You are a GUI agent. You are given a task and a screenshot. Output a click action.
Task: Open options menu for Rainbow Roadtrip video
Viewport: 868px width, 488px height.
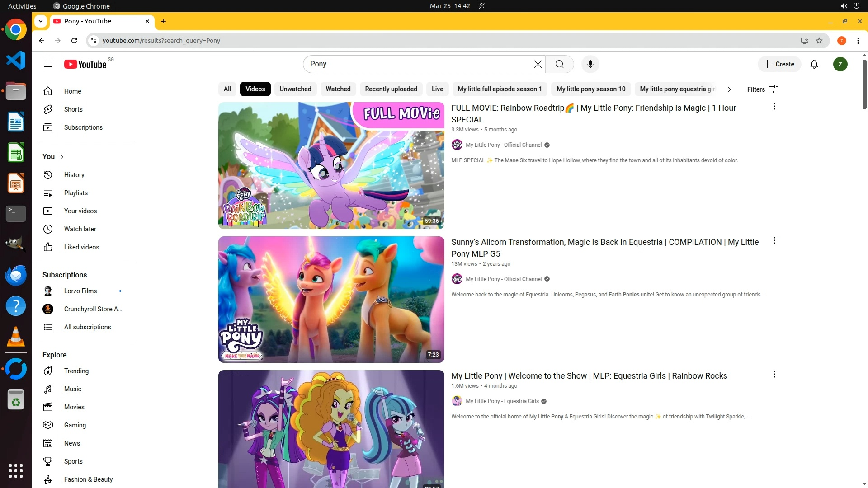point(774,107)
